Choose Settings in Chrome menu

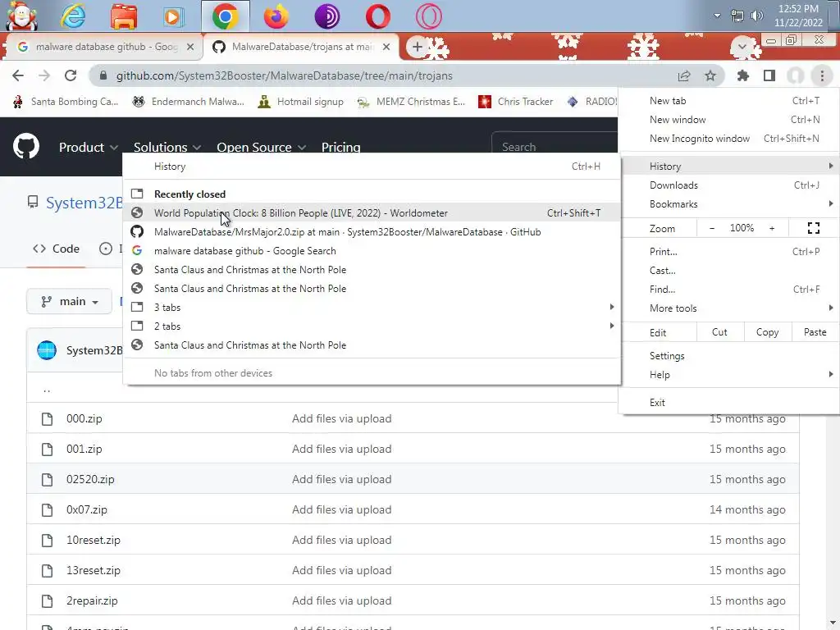click(x=729, y=356)
